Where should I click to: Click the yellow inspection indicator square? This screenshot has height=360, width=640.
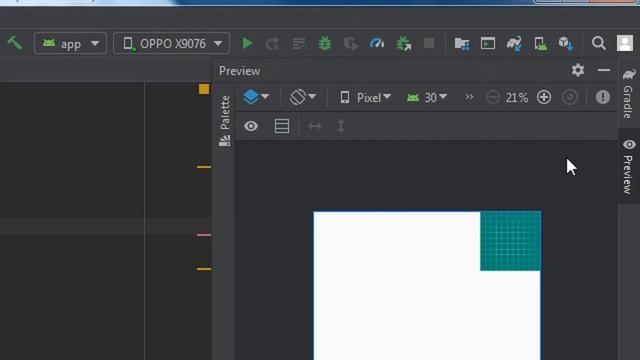click(x=204, y=89)
